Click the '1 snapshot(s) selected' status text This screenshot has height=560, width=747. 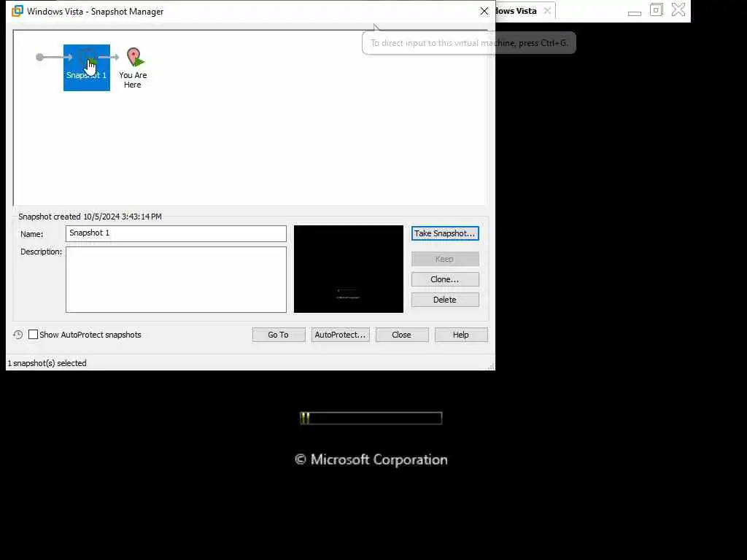(x=47, y=363)
